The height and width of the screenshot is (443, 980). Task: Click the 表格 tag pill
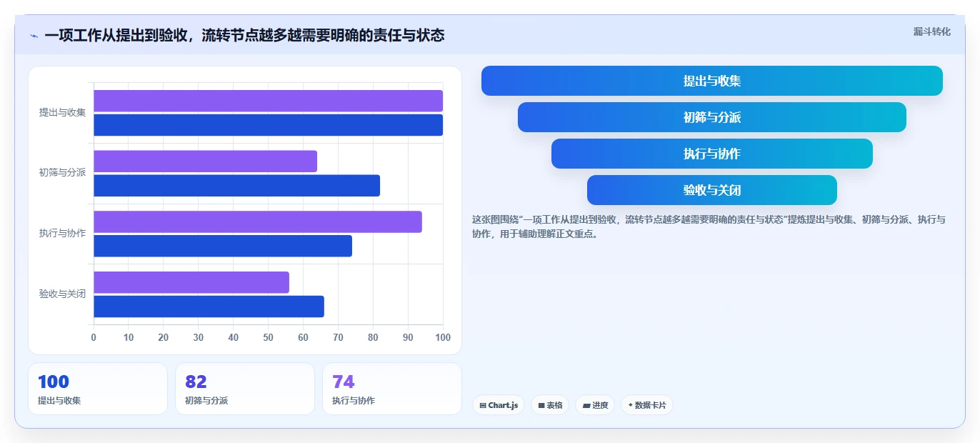pos(550,405)
